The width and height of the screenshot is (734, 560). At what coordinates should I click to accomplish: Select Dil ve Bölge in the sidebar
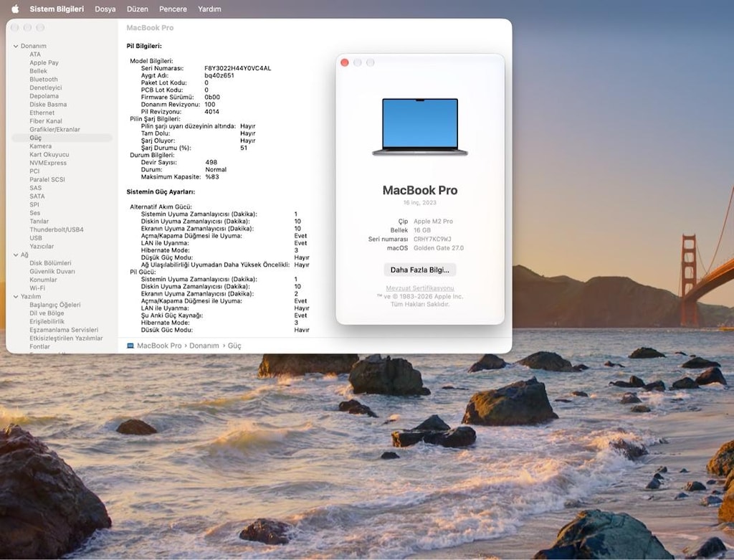47,313
